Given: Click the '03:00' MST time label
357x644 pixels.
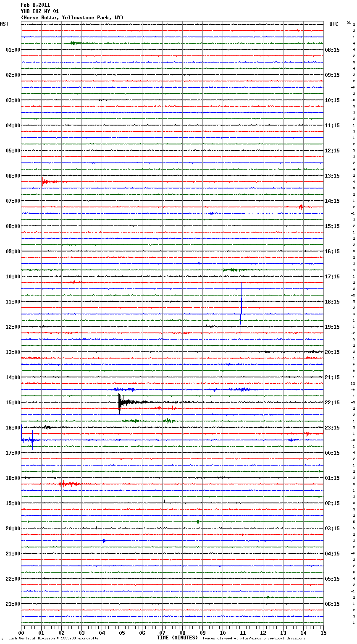Looking at the screenshot, I should (13, 100).
